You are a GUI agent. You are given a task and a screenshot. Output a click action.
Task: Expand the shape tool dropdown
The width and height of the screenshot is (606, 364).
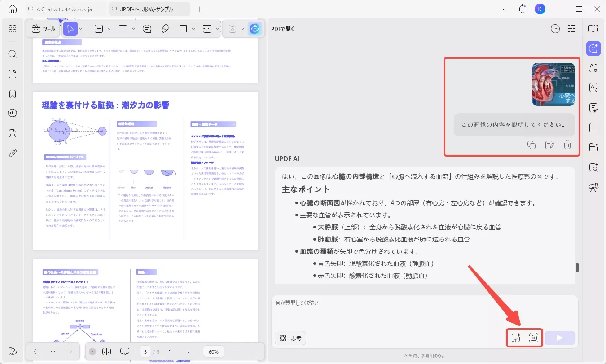193,29
